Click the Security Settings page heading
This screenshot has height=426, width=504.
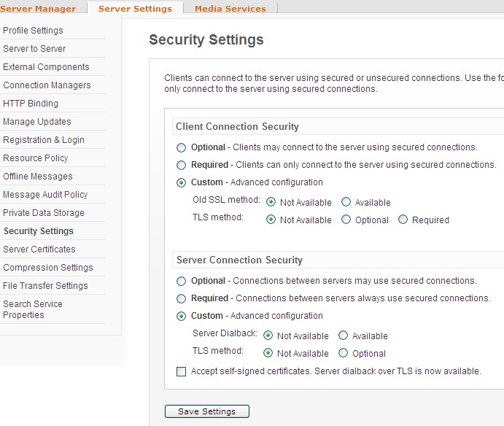point(206,40)
